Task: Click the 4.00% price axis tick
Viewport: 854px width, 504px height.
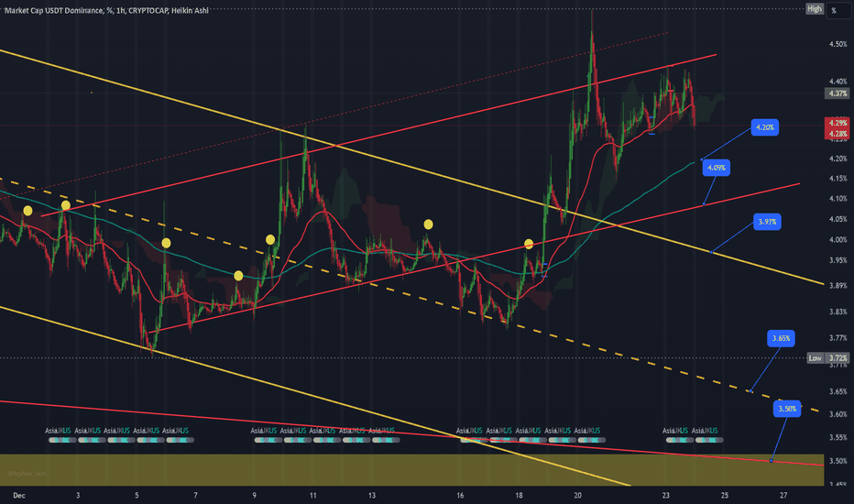Action: coord(838,239)
